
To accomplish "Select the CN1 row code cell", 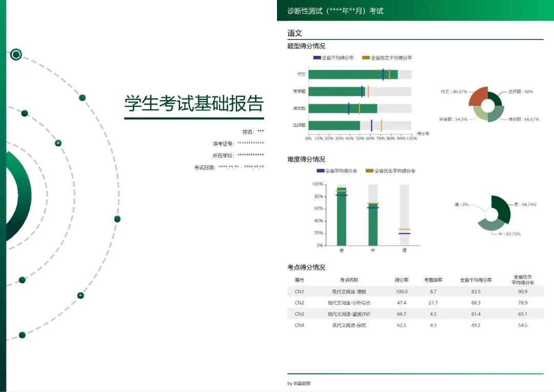I will pyautogui.click(x=299, y=291).
